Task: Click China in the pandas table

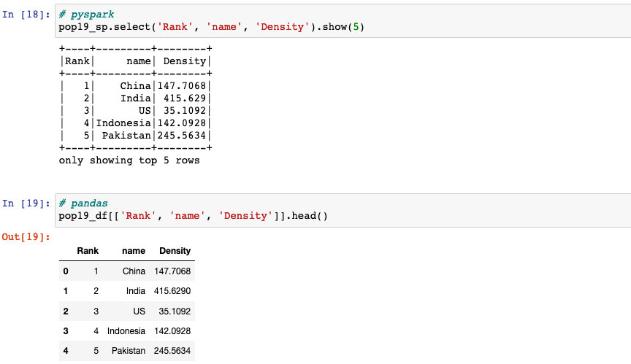Action: [x=134, y=271]
